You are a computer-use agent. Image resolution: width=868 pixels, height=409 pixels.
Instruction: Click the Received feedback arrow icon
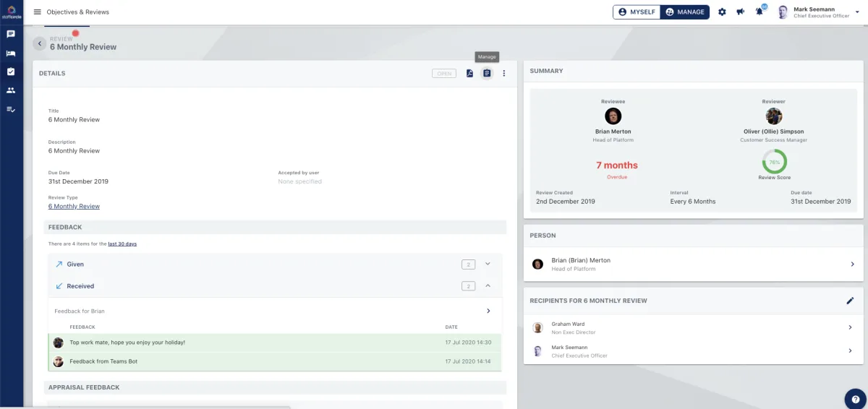59,286
